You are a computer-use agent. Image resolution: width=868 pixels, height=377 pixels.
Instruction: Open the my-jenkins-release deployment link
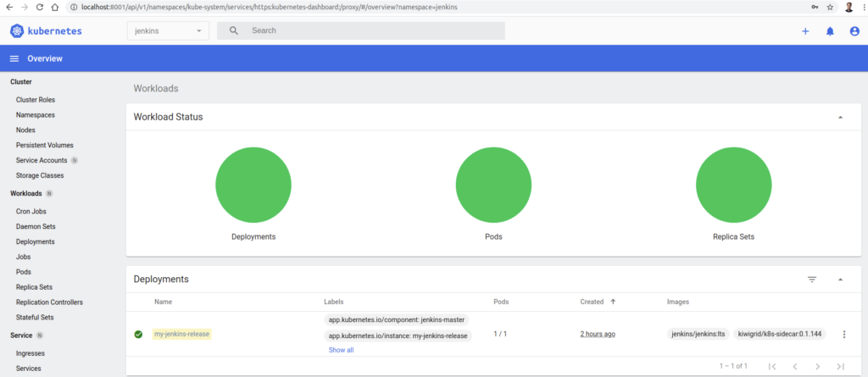(181, 334)
